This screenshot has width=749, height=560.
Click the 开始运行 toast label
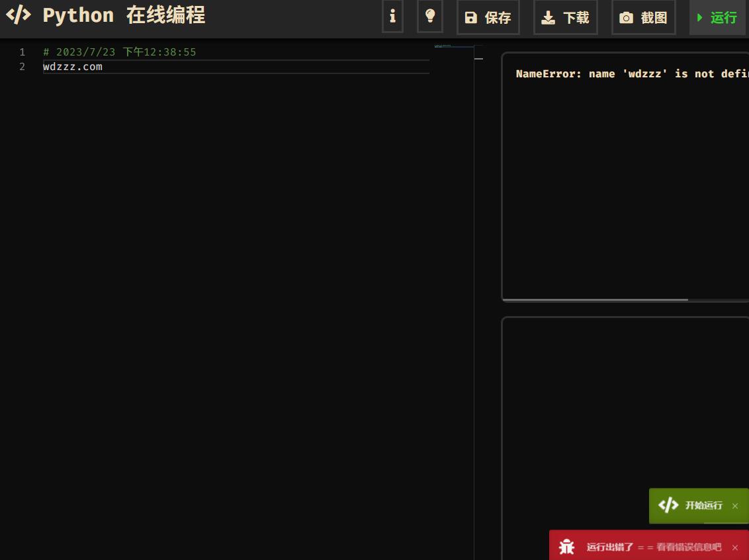point(703,505)
